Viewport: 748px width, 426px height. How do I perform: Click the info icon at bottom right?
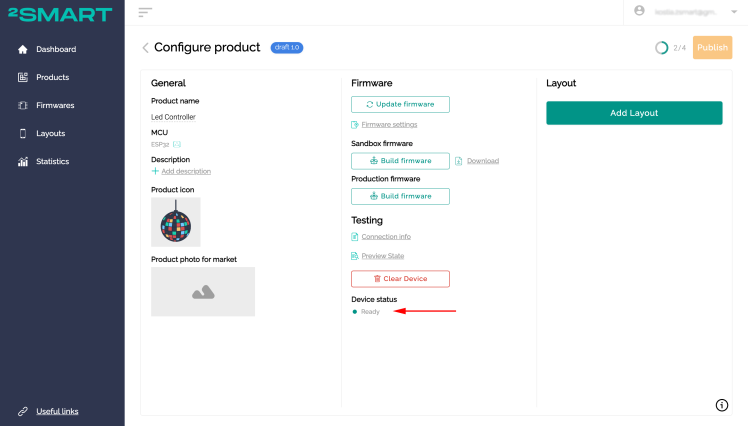tap(722, 405)
